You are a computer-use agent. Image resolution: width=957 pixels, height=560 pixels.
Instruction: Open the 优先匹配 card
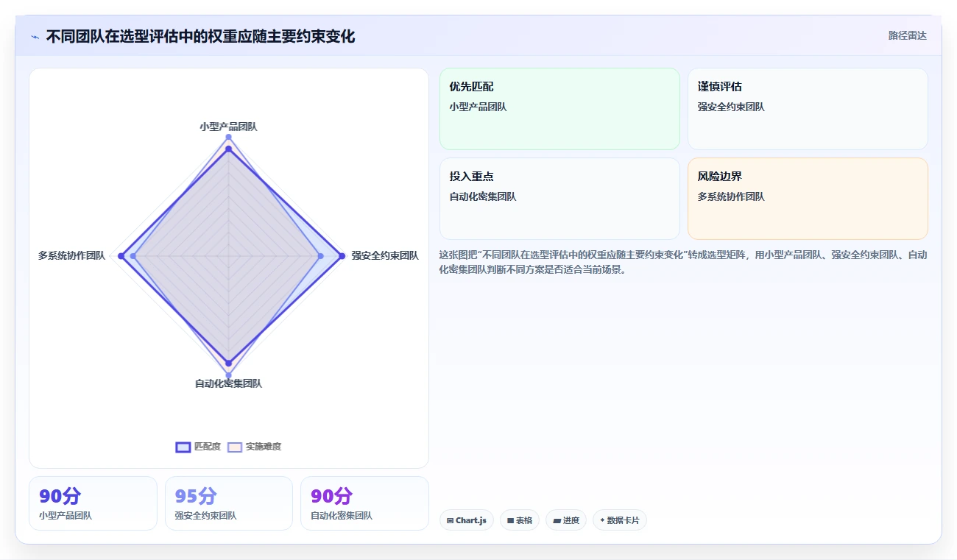559,109
